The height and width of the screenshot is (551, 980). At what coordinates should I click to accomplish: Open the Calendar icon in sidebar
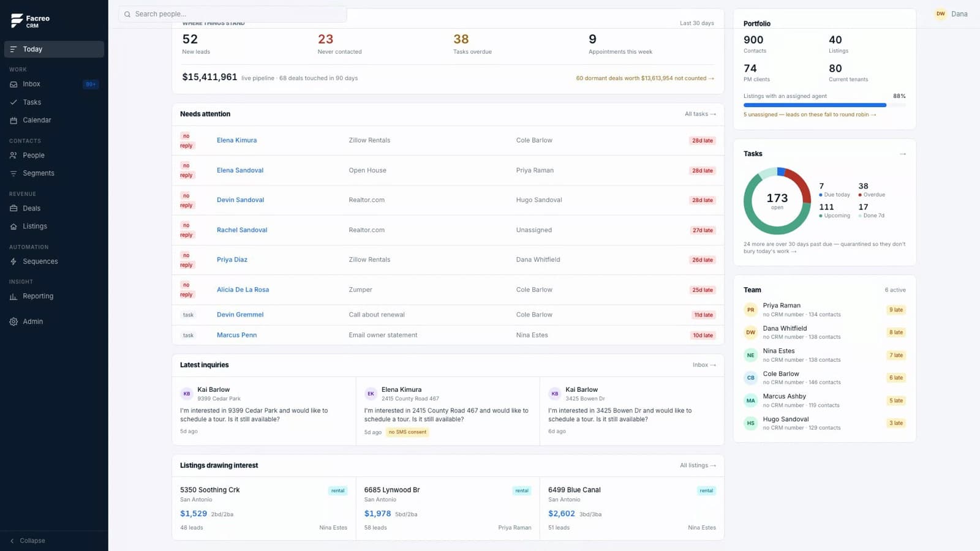13,121
